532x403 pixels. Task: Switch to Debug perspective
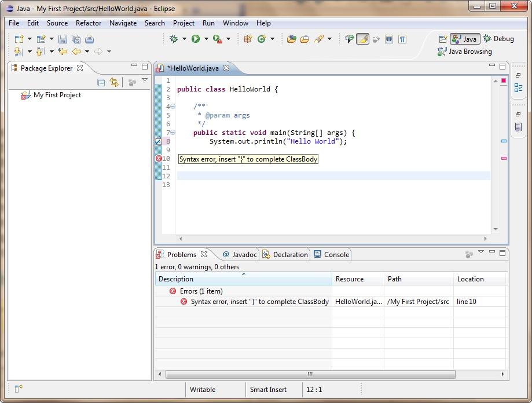pyautogui.click(x=498, y=39)
